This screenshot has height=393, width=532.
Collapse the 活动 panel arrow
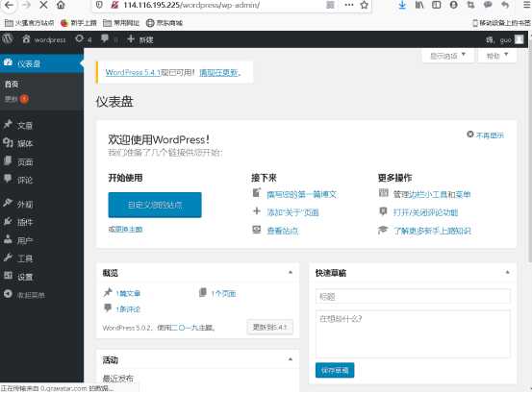(x=291, y=359)
